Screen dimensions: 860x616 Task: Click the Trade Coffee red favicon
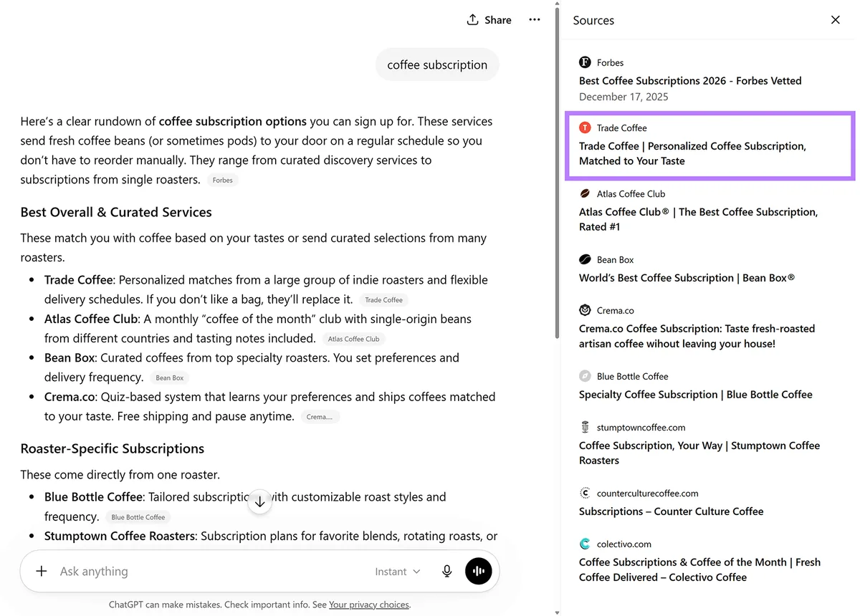(x=585, y=127)
